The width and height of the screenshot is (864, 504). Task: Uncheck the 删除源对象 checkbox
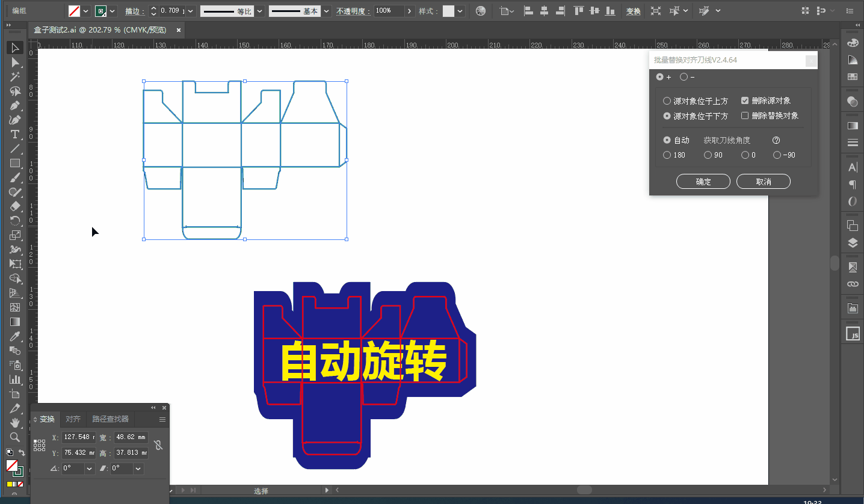[745, 101]
